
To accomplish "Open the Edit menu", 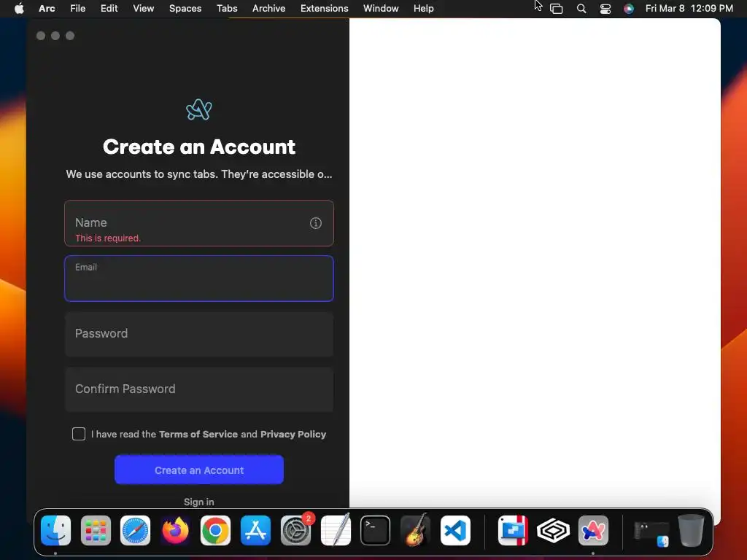I will (x=109, y=9).
